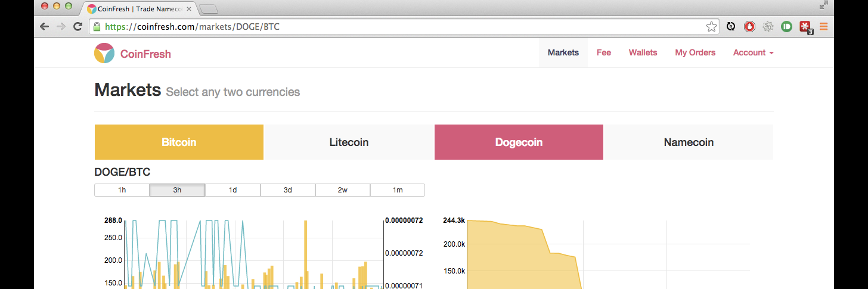
Task: Reload the page with the refresh icon
Action: 77,26
